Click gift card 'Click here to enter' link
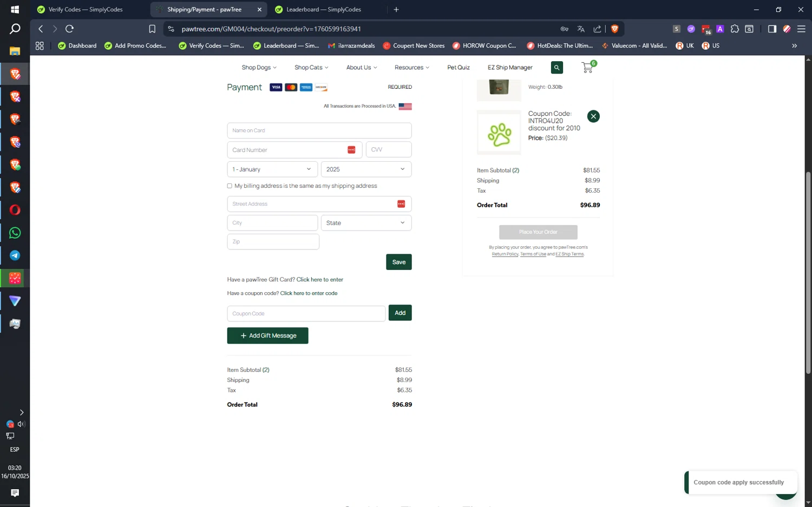The height and width of the screenshot is (507, 812). click(320, 280)
